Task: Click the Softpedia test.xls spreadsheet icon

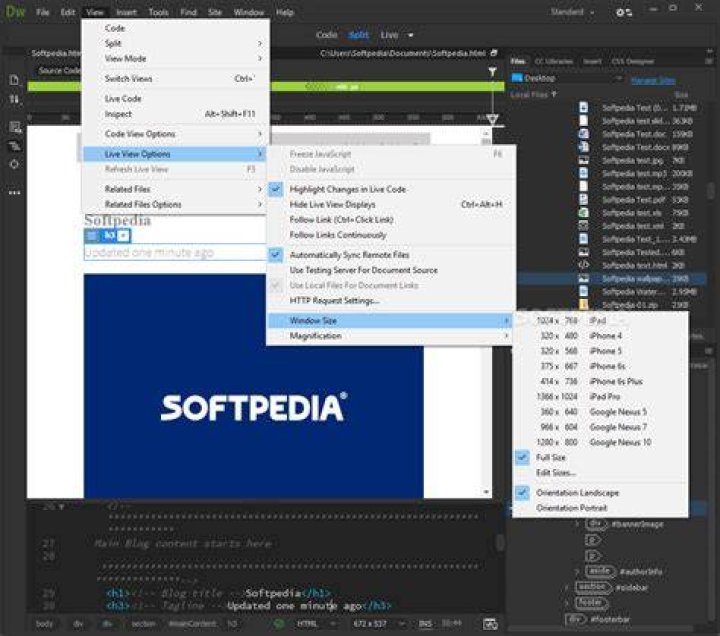Action: click(x=583, y=213)
